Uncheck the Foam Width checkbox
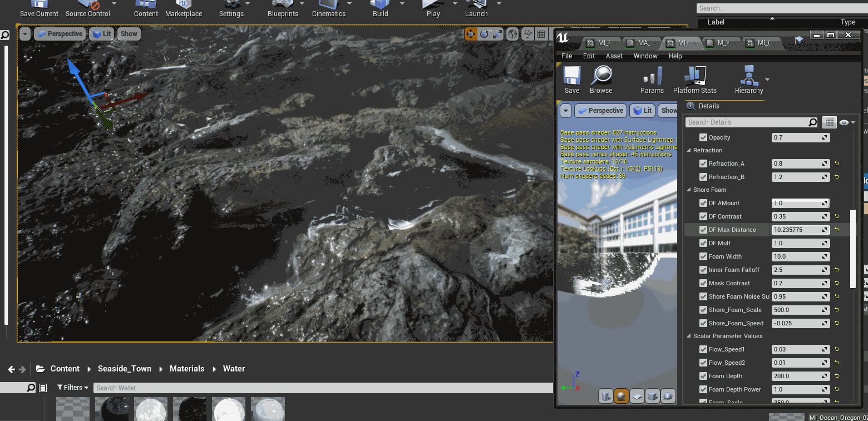Viewport: 868px width, 421px height. click(x=703, y=256)
